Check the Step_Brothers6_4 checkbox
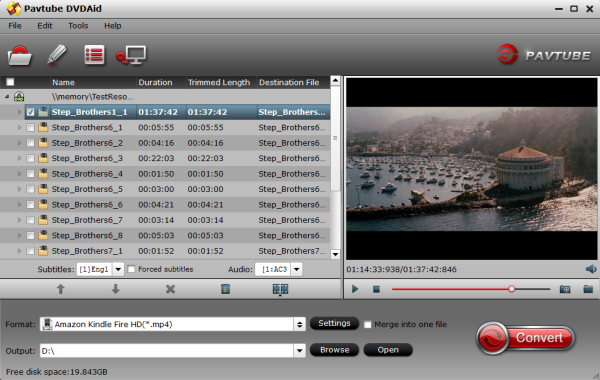Image resolution: width=600 pixels, height=380 pixels. (x=30, y=174)
